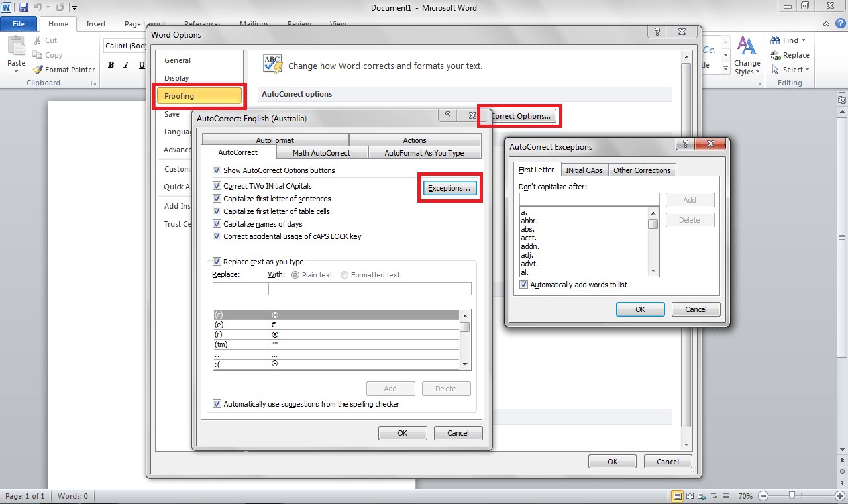Open Word Help blue question mark icon
The image size is (848, 504).
click(x=840, y=25)
